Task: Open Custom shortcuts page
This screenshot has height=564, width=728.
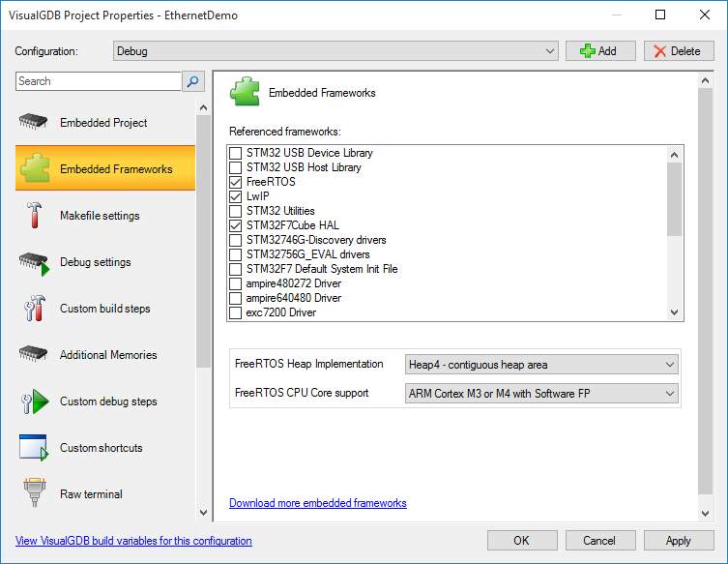Action: click(x=105, y=447)
